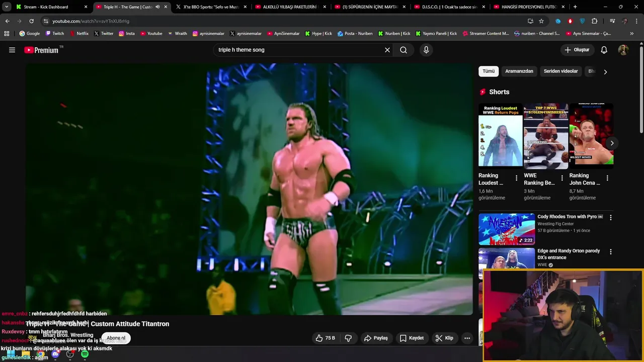Select the Seriden videolar chip
The height and width of the screenshot is (362, 644).
(560, 71)
